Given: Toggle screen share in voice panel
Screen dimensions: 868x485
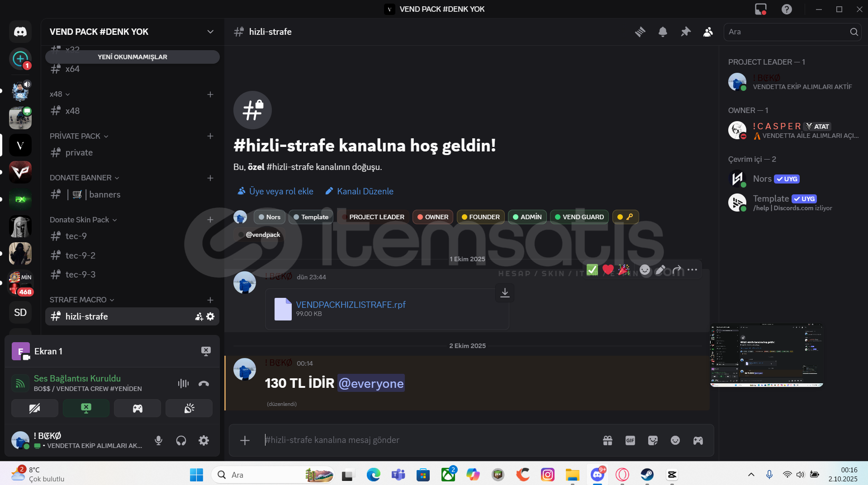Looking at the screenshot, I should [x=86, y=408].
